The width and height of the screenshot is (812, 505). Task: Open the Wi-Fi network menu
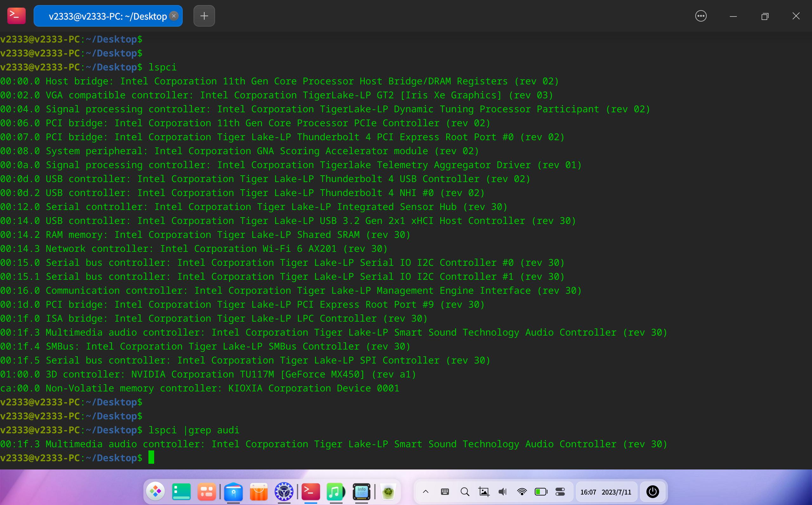click(521, 491)
